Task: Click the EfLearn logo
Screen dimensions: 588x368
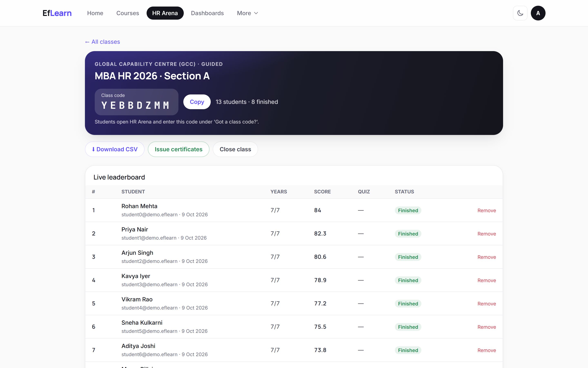Action: click(57, 13)
